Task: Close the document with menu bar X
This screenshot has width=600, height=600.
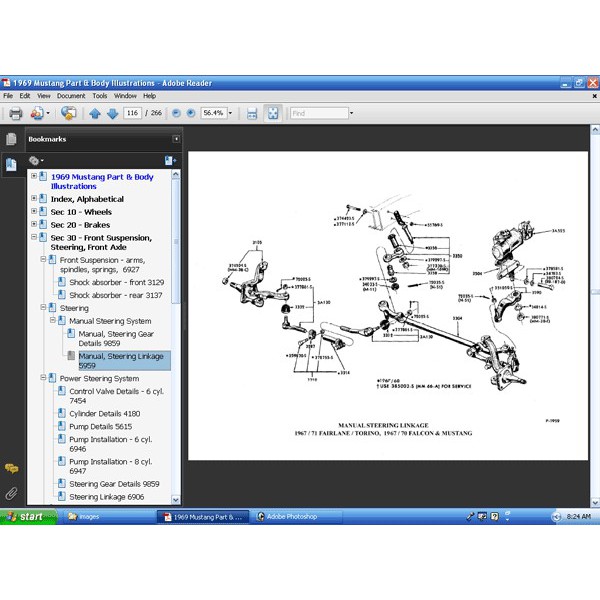Action: pyautogui.click(x=595, y=96)
